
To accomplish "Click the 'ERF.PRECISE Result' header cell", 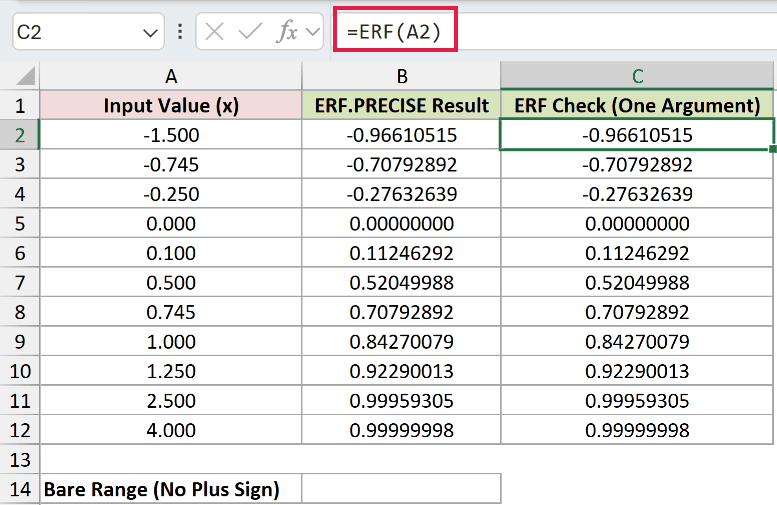I will tap(401, 105).
